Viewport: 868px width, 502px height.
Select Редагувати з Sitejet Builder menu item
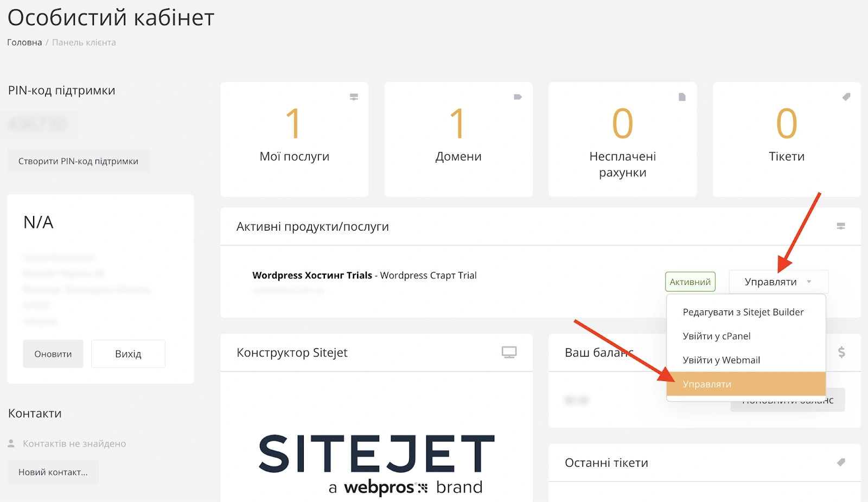click(743, 312)
